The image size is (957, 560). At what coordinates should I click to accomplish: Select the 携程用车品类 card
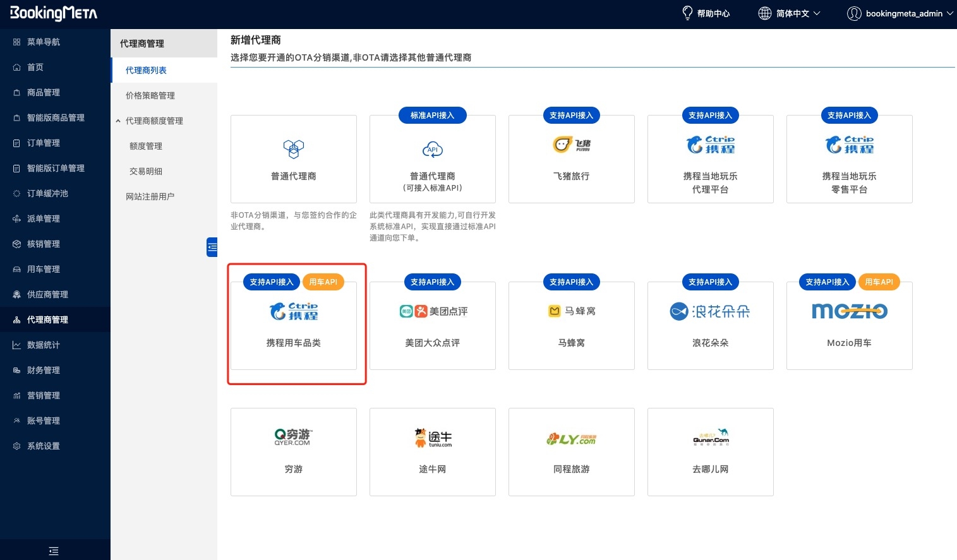click(294, 326)
